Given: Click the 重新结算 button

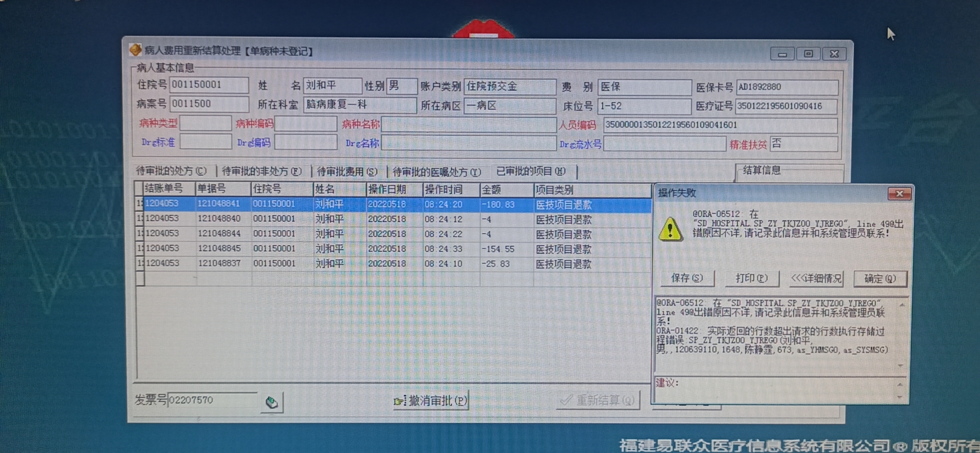Looking at the screenshot, I should 598,400.
